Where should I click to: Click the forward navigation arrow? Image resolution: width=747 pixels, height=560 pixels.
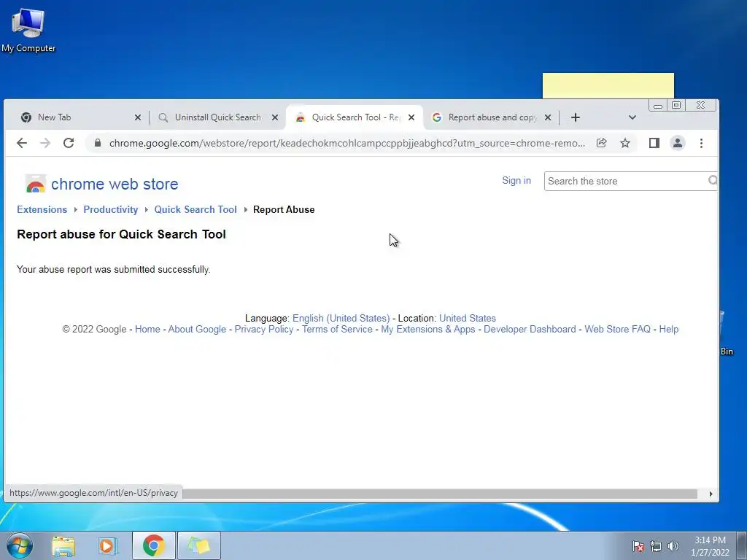[45, 143]
